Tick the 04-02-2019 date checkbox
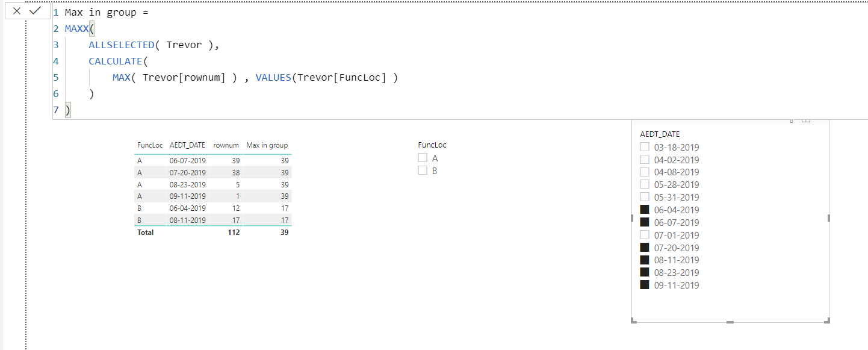868x350 pixels. tap(645, 160)
